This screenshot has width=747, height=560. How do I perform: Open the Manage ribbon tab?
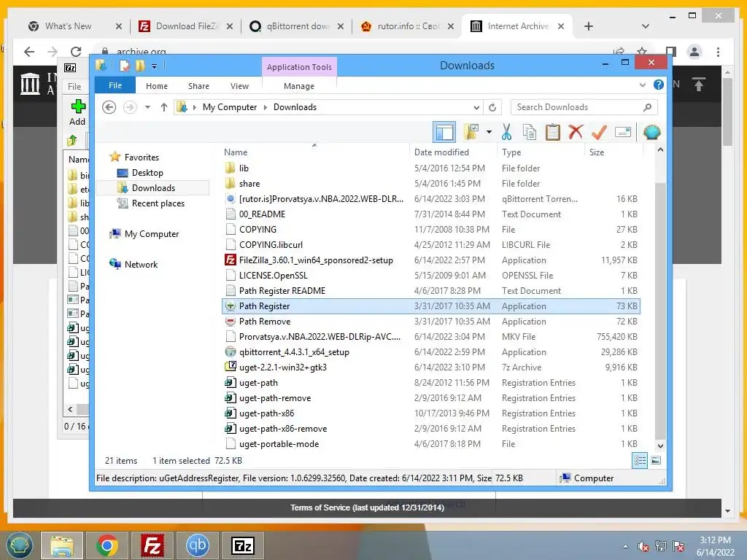pyautogui.click(x=298, y=86)
